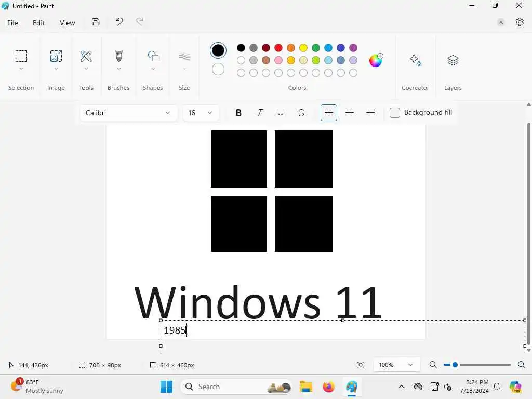Toggle Underline text formatting
532x399 pixels.
tap(280, 113)
